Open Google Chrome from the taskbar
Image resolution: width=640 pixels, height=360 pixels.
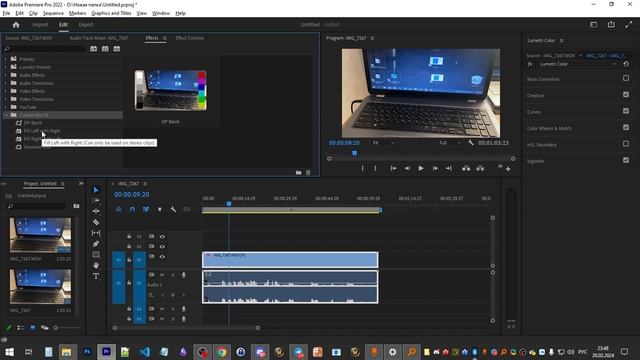[222, 352]
